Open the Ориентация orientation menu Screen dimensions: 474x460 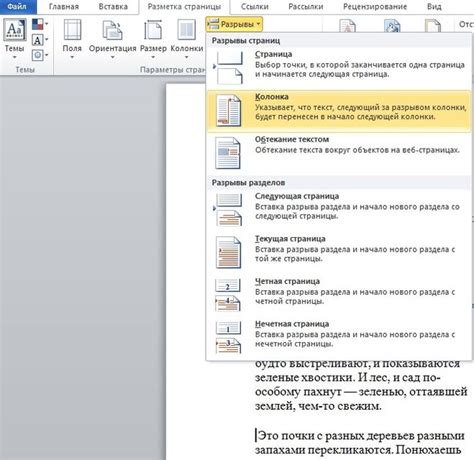tap(112, 39)
